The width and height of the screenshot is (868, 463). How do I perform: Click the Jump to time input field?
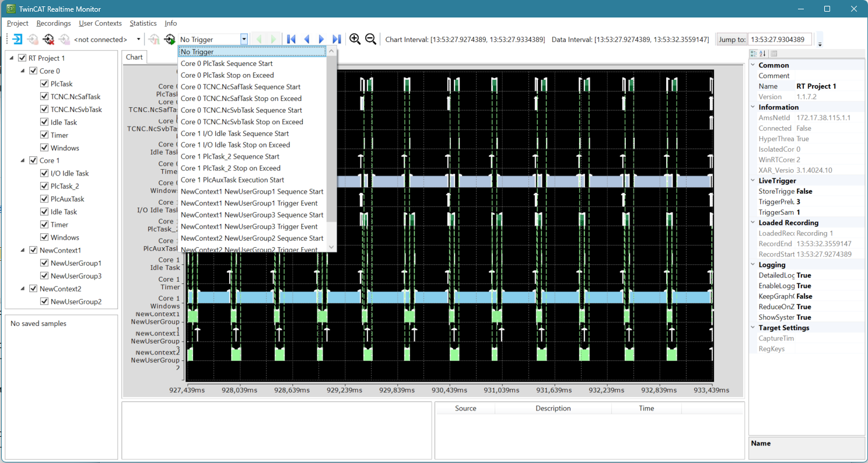coord(780,40)
